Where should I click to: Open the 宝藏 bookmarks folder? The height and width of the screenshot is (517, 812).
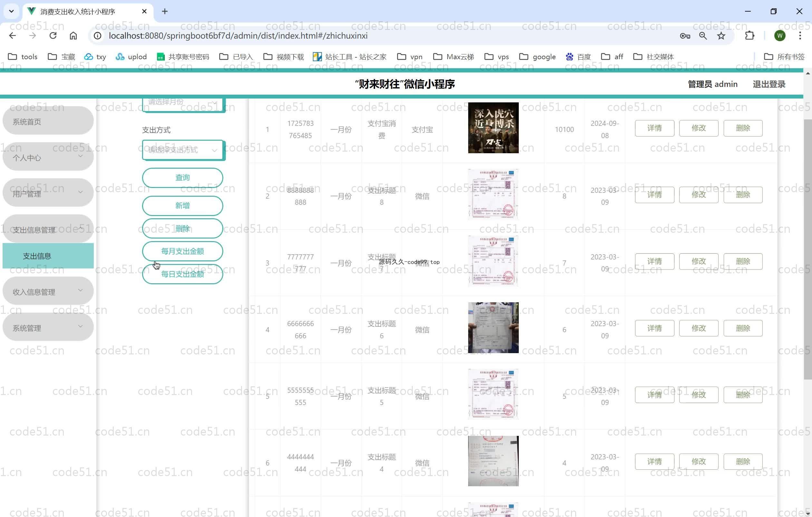[x=61, y=57]
